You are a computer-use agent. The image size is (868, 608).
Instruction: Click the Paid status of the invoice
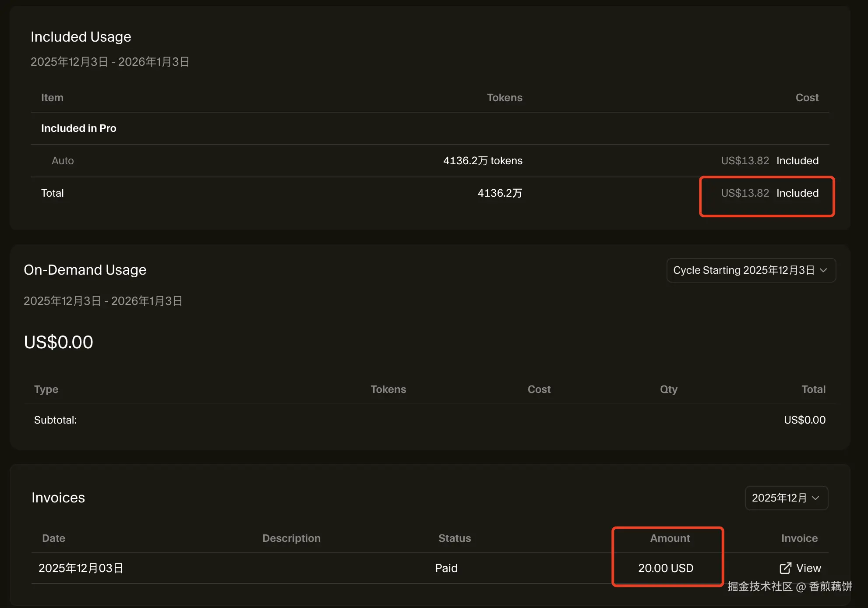tap(446, 568)
